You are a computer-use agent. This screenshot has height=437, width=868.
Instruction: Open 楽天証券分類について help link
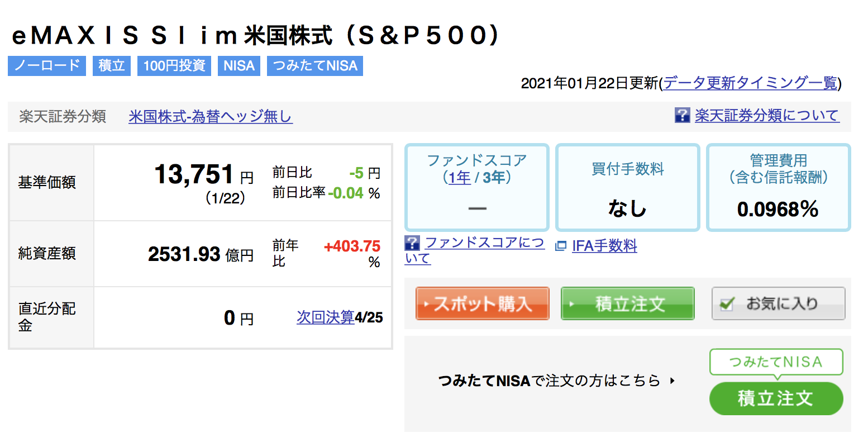pos(767,116)
